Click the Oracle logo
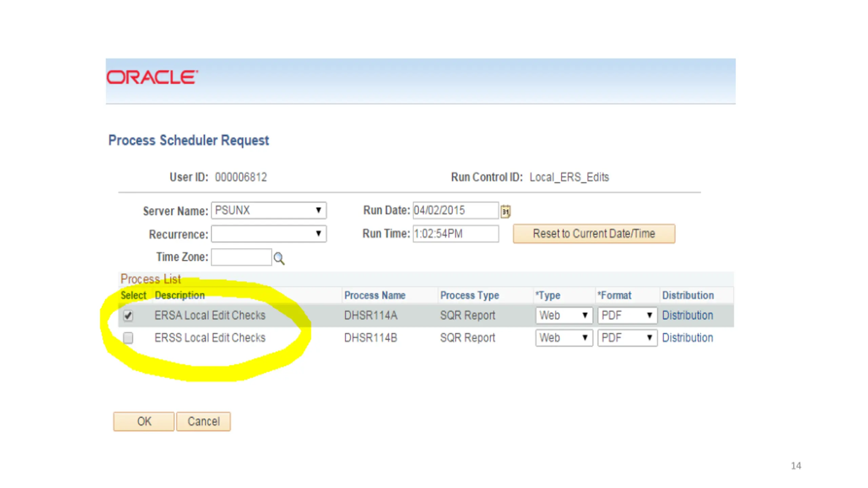The height and width of the screenshot is (488, 868). click(x=152, y=77)
